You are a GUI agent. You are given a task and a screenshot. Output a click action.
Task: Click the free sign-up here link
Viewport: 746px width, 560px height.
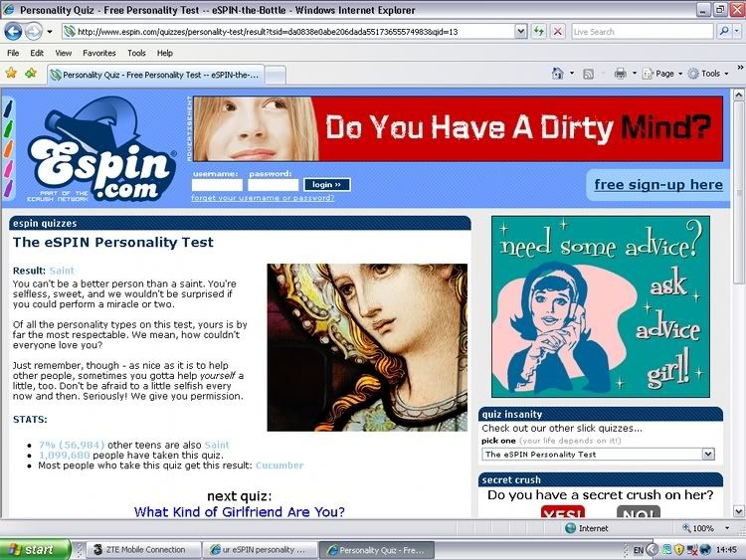(x=658, y=185)
